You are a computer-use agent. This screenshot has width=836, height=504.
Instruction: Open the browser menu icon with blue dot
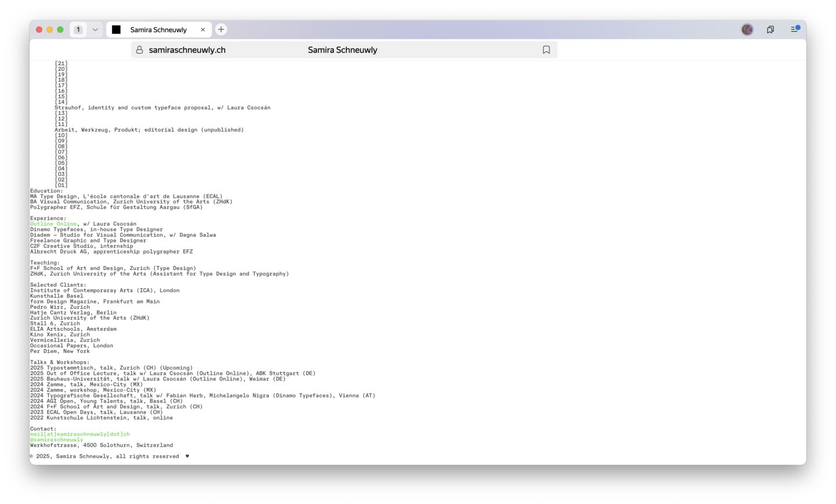click(x=795, y=29)
